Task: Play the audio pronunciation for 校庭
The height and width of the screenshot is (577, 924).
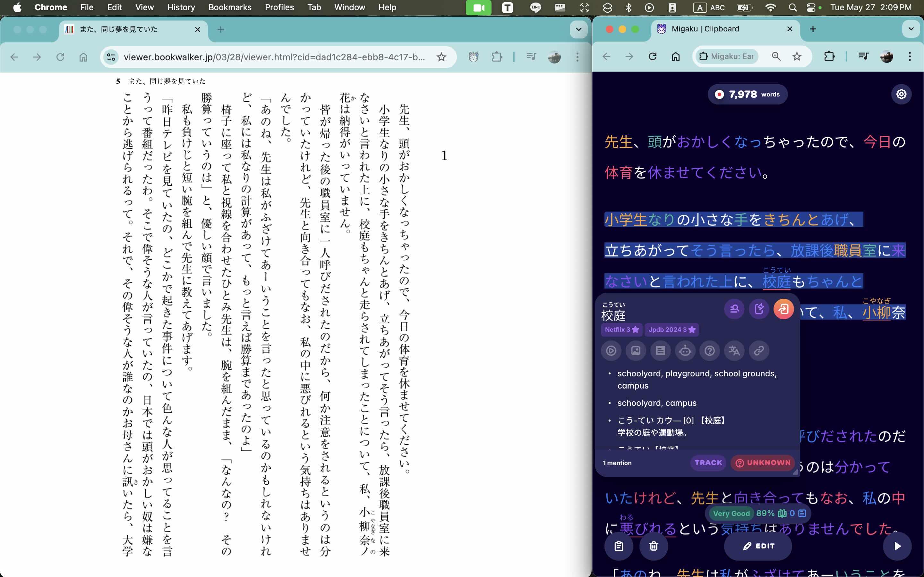Action: pyautogui.click(x=611, y=350)
